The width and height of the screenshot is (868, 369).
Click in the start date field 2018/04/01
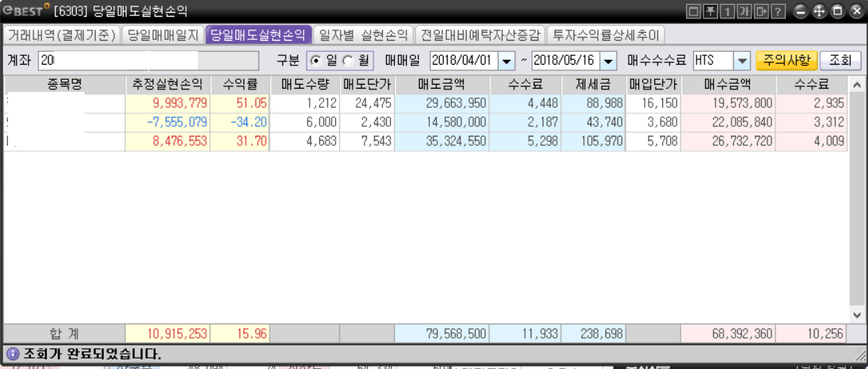point(464,61)
